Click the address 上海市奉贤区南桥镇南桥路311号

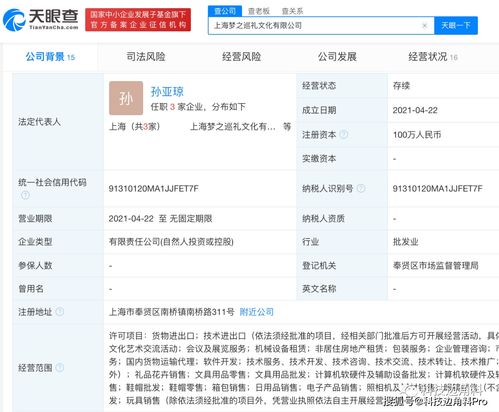(172, 312)
